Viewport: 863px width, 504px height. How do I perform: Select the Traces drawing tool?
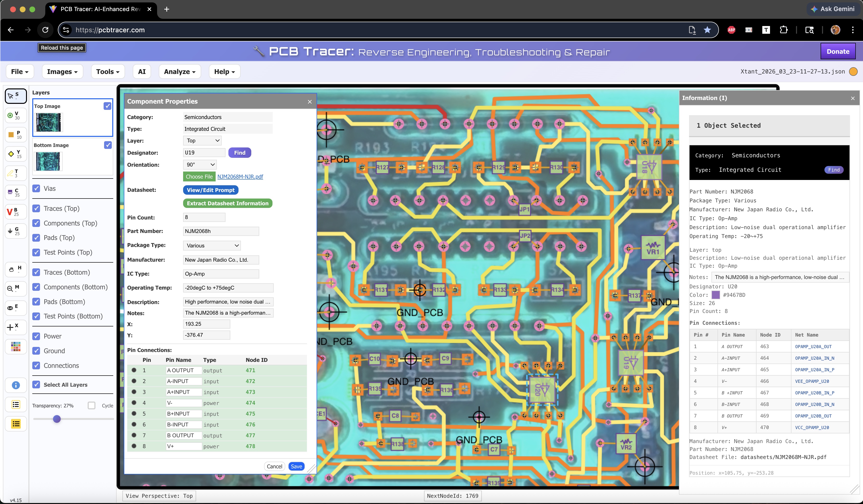[15, 173]
